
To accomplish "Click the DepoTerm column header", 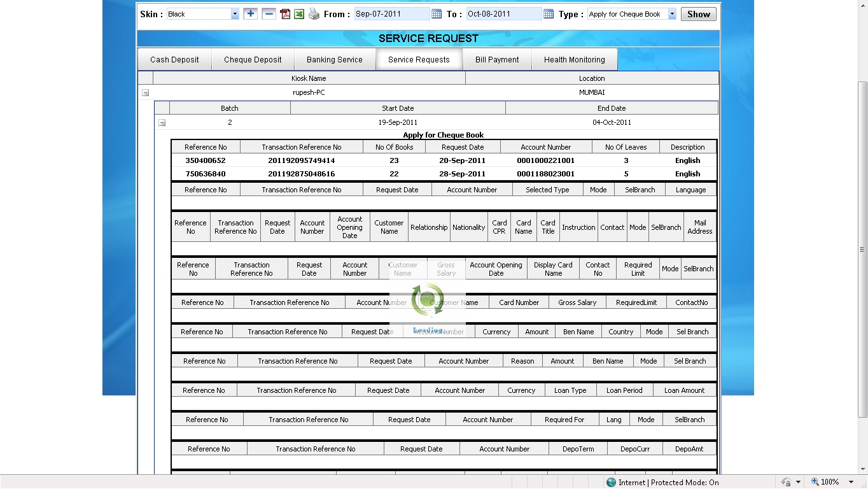I will coord(578,449).
